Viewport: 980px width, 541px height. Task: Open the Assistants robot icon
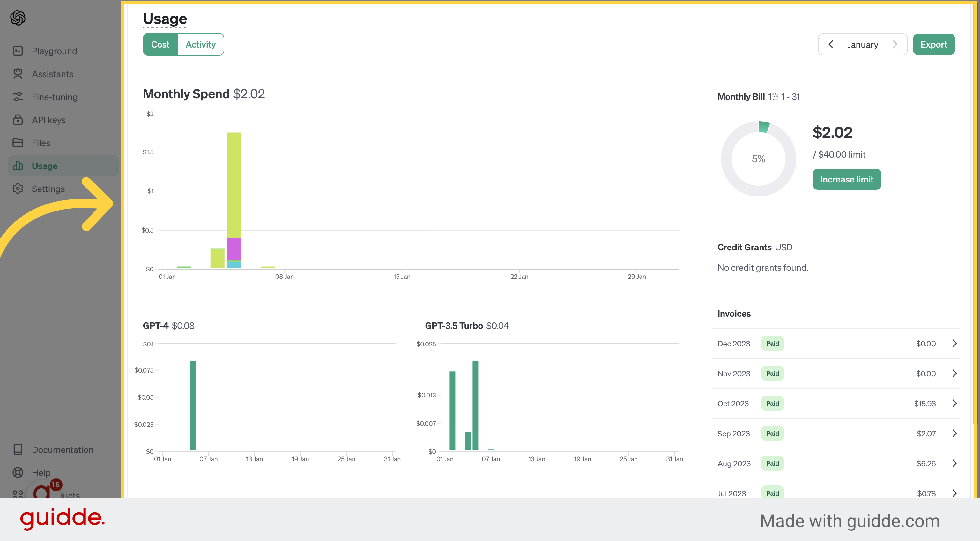coord(18,74)
